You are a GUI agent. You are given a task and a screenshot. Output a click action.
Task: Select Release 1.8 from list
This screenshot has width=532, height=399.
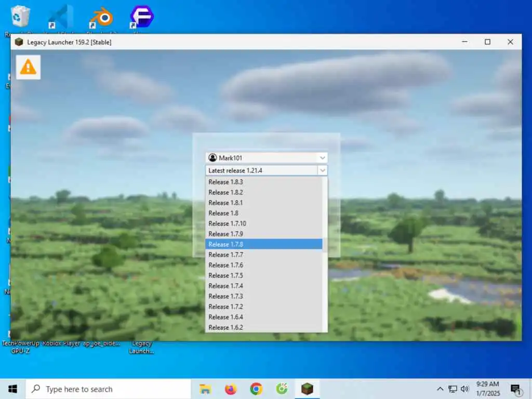[x=263, y=213]
